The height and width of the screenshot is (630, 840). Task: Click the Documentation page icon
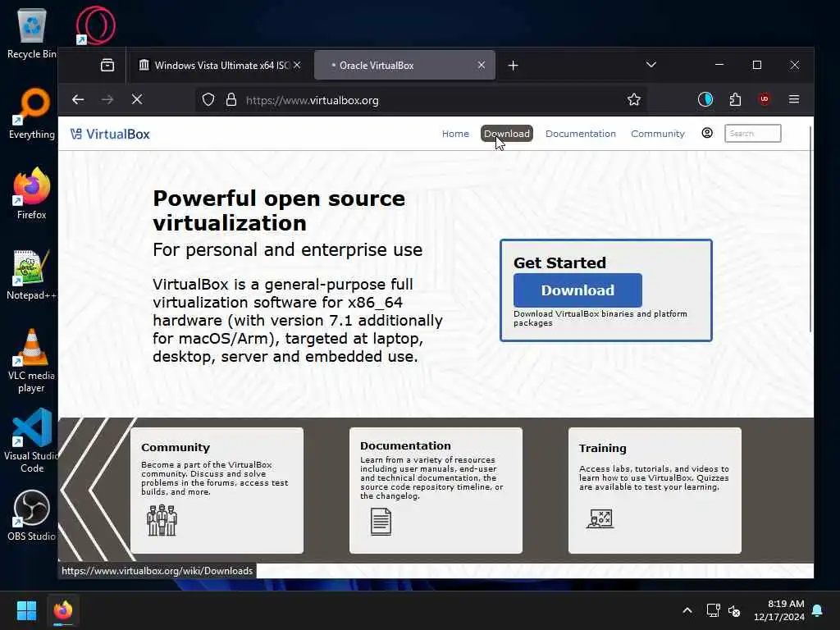tap(381, 521)
